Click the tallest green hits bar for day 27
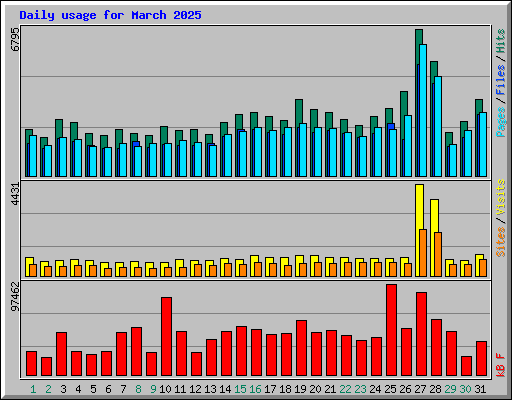The height and width of the screenshot is (400, 512). click(x=419, y=37)
